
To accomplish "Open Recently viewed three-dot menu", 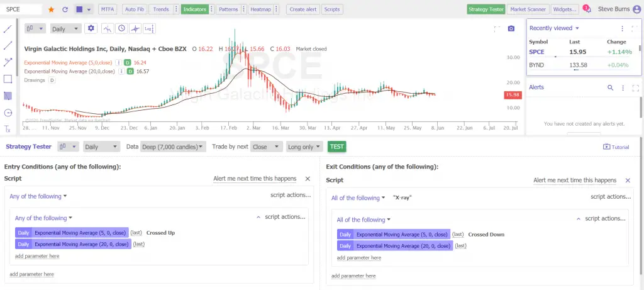I will (622, 28).
